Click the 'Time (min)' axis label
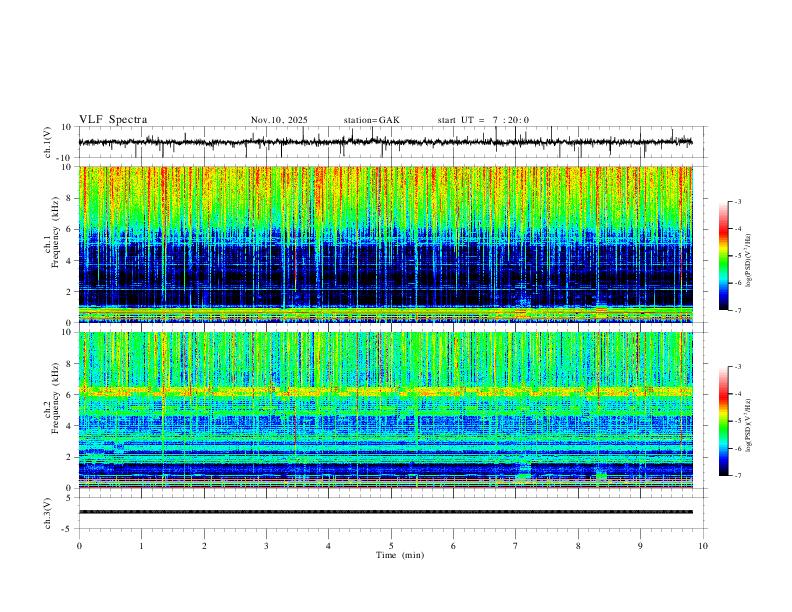This screenshot has width=792, height=612. [x=400, y=555]
